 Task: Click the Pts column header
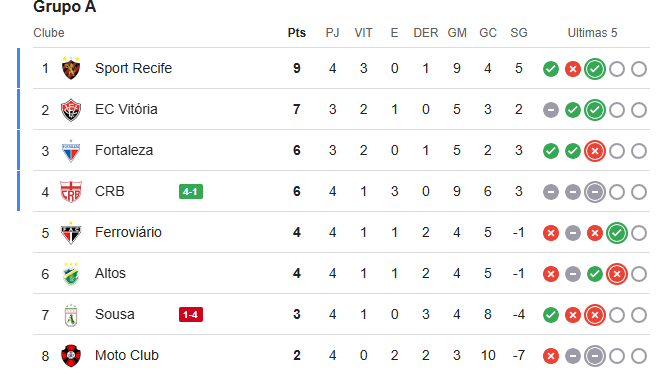click(x=297, y=33)
